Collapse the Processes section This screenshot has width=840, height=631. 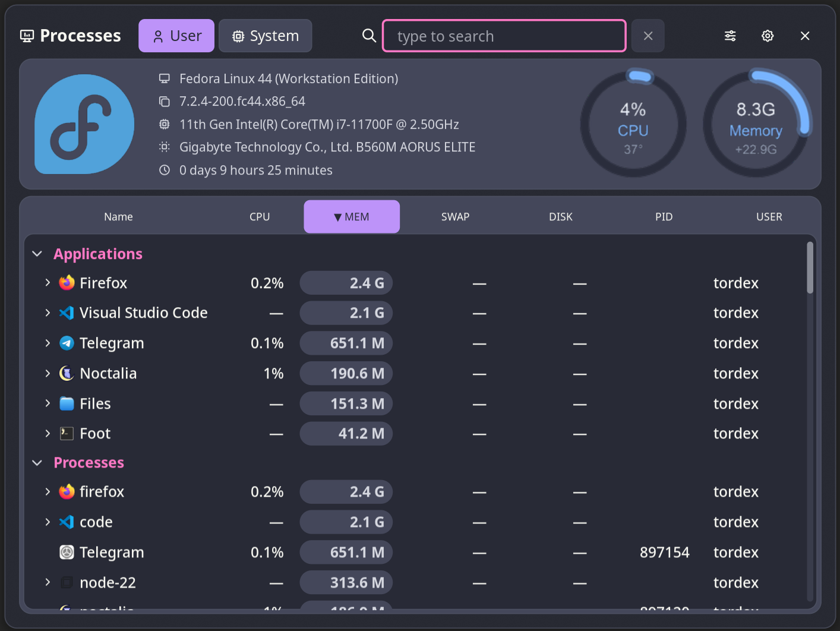coord(37,463)
